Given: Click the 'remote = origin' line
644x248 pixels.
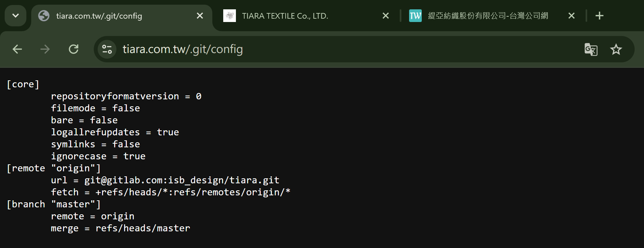Looking at the screenshot, I should (x=92, y=216).
